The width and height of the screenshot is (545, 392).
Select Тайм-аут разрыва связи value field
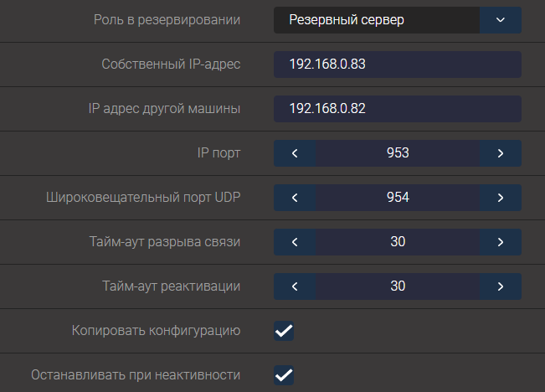(x=398, y=242)
